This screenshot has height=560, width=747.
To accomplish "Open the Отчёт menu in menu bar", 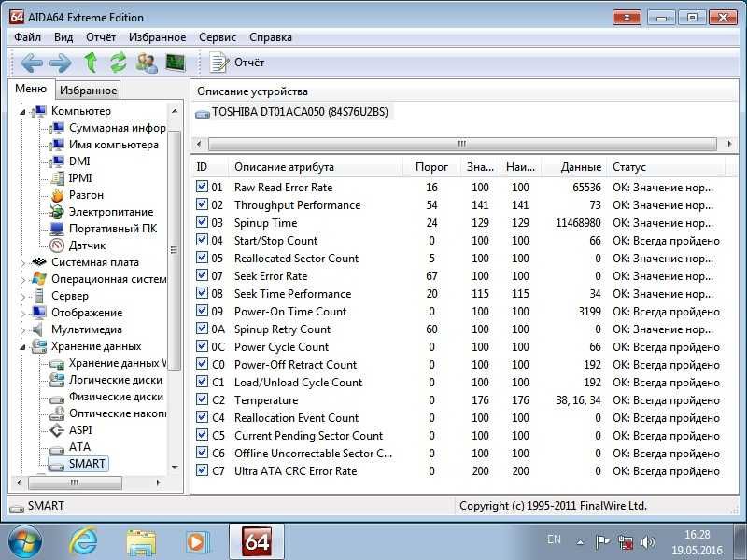I will point(101,37).
